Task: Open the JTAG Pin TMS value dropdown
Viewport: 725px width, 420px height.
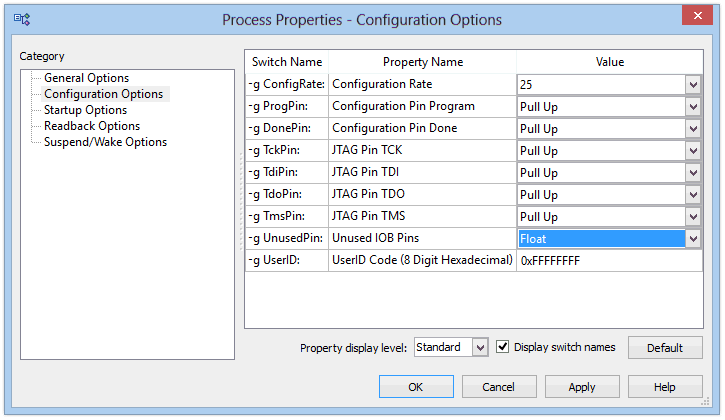Action: coord(693,216)
